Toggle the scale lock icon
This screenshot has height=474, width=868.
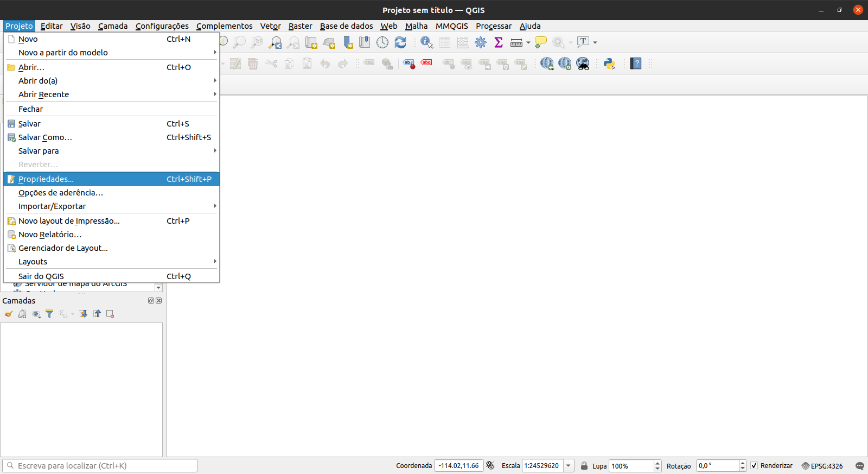tap(584, 466)
